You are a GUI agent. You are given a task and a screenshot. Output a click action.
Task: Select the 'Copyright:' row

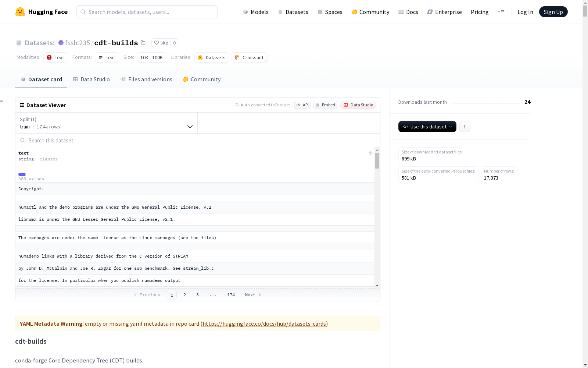[195, 189]
